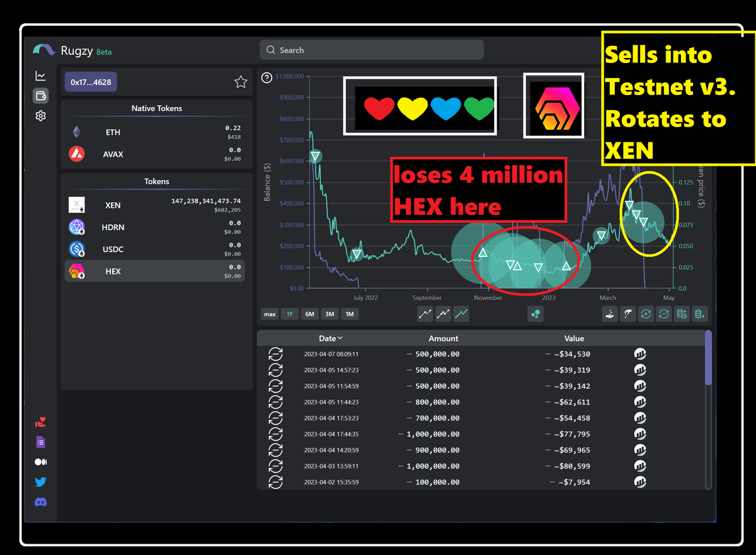Sort transactions by the Date header

[x=331, y=338]
